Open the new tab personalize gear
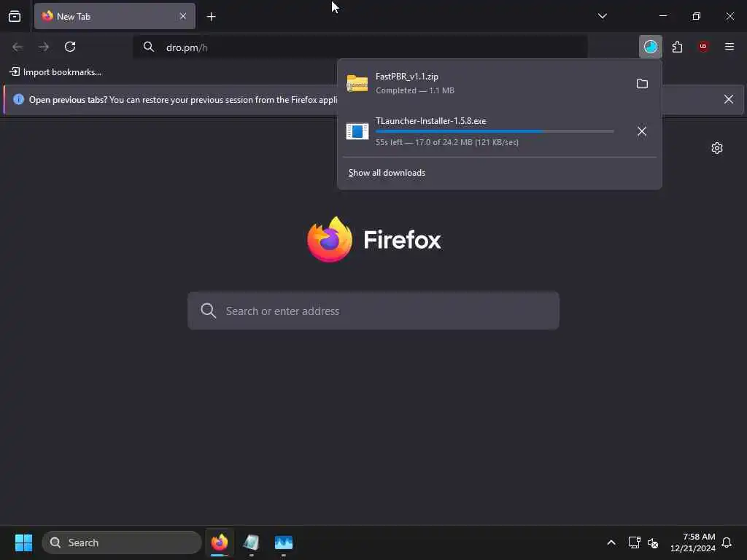 point(716,148)
